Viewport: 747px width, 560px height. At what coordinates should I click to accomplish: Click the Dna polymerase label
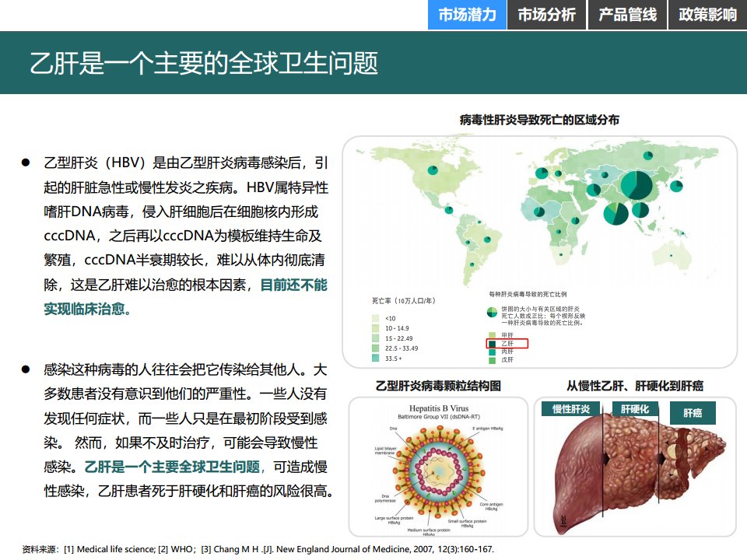385,499
